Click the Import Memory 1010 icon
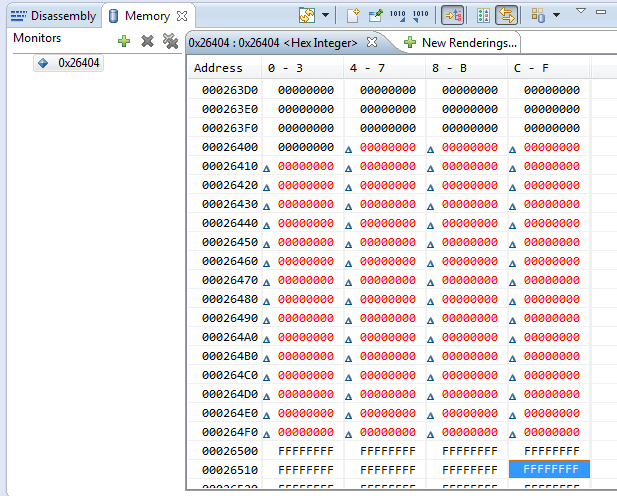This screenshot has height=496, width=617. pyautogui.click(x=397, y=15)
